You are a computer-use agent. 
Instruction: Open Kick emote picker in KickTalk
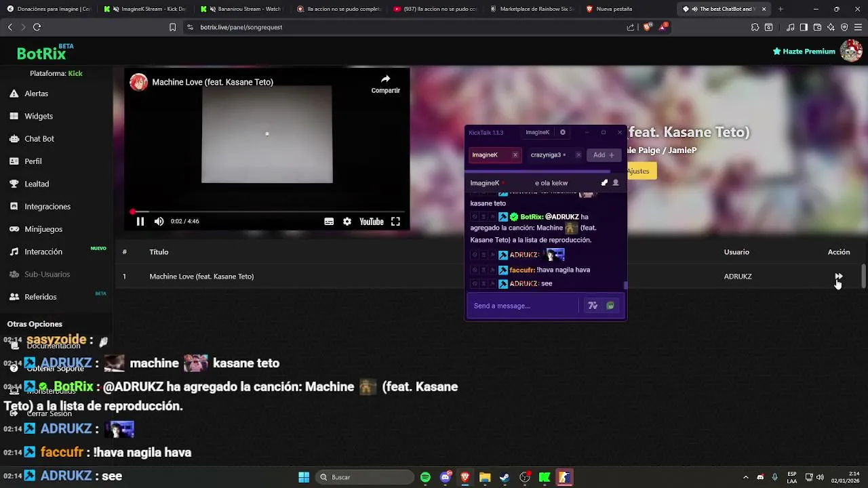point(610,306)
